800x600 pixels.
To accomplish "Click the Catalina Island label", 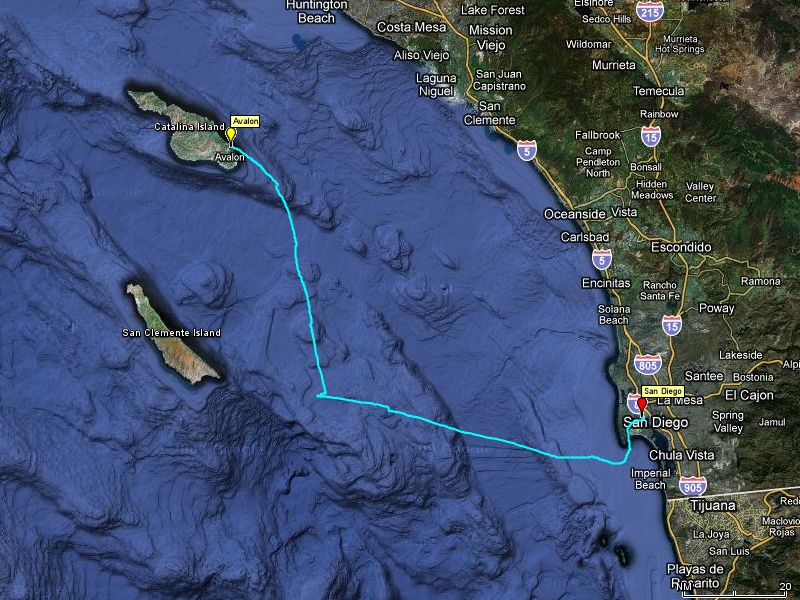I will [x=189, y=127].
